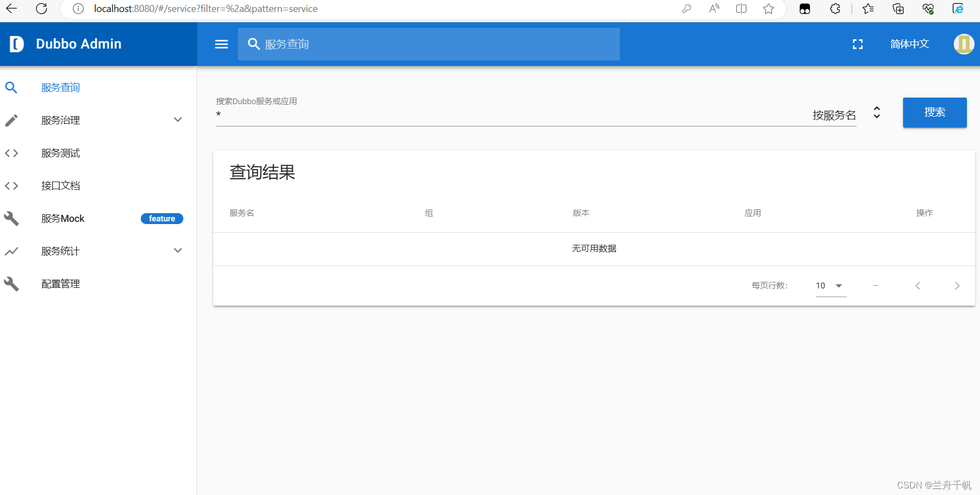Image resolution: width=980 pixels, height=495 pixels.
Task: Open browser extensions puzzle icon
Action: click(x=835, y=9)
